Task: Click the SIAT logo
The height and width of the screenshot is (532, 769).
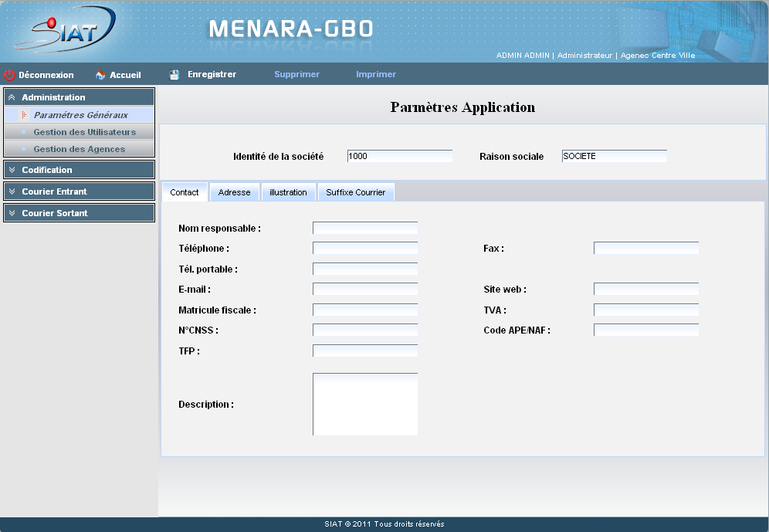Action: tap(65, 30)
